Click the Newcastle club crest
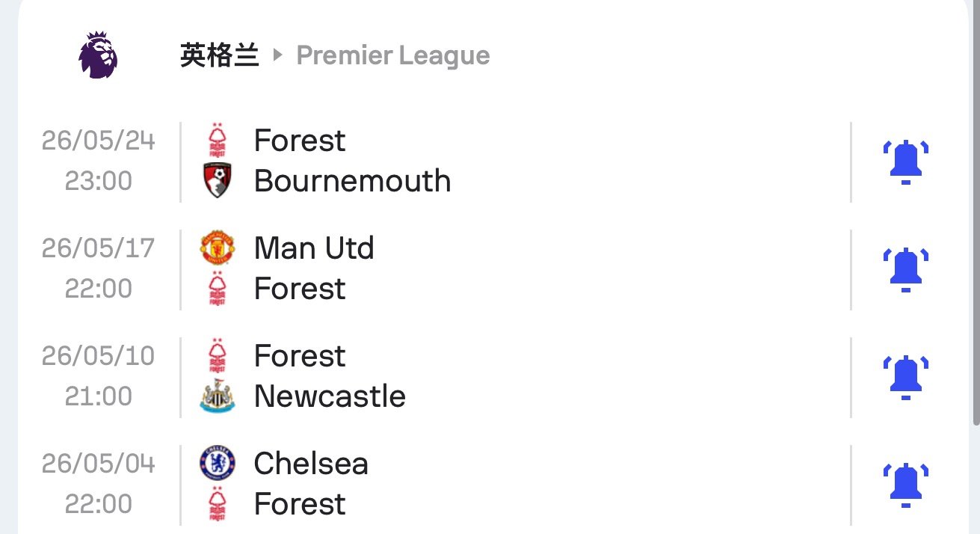Screen dimensions: 980x534 [x=218, y=396]
